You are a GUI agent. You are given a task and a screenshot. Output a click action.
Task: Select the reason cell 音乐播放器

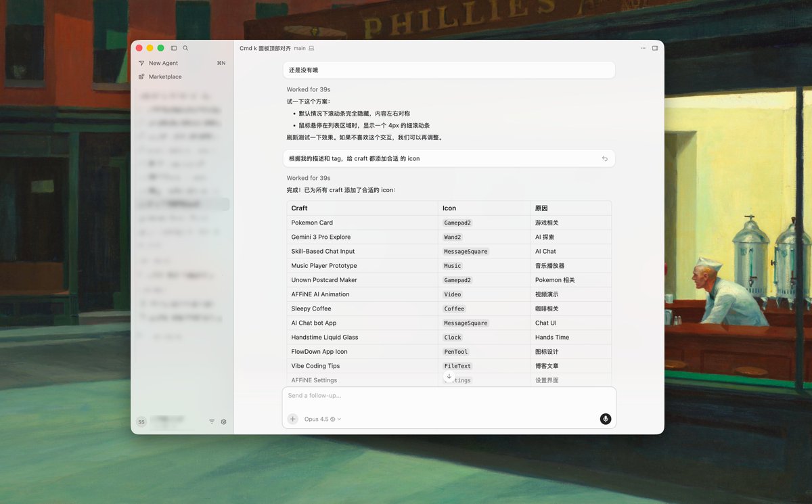[571, 266]
